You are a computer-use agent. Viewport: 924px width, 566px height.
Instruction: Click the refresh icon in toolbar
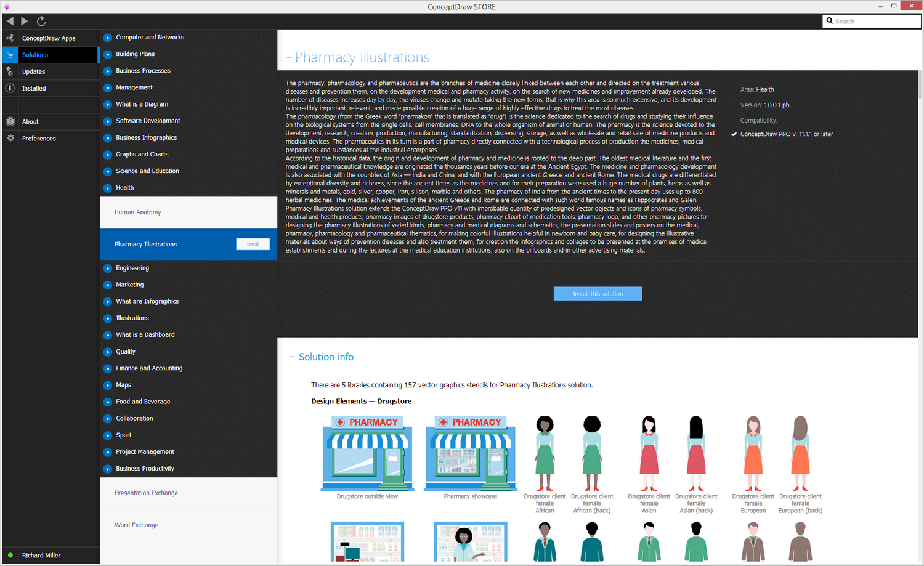pyautogui.click(x=41, y=21)
